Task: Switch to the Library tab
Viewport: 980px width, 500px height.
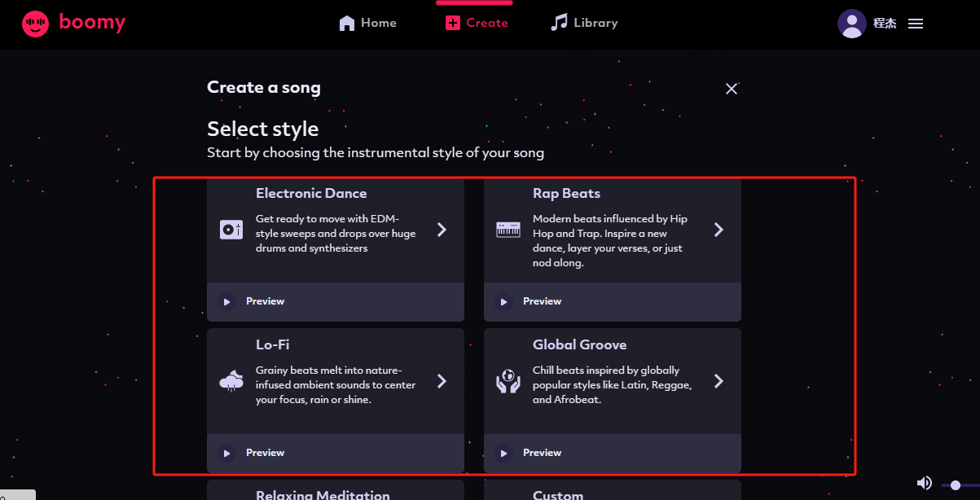Action: click(x=584, y=23)
